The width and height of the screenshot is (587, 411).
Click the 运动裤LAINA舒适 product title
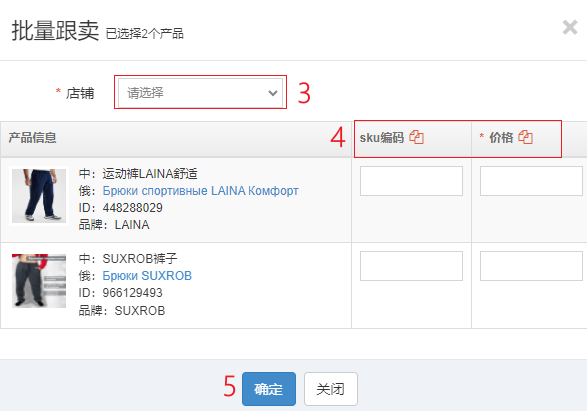[x=150, y=174]
